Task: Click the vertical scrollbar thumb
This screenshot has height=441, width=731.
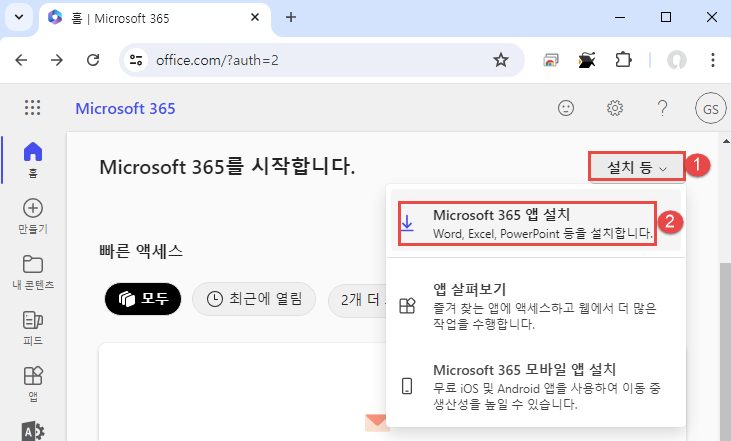Action: 726,354
